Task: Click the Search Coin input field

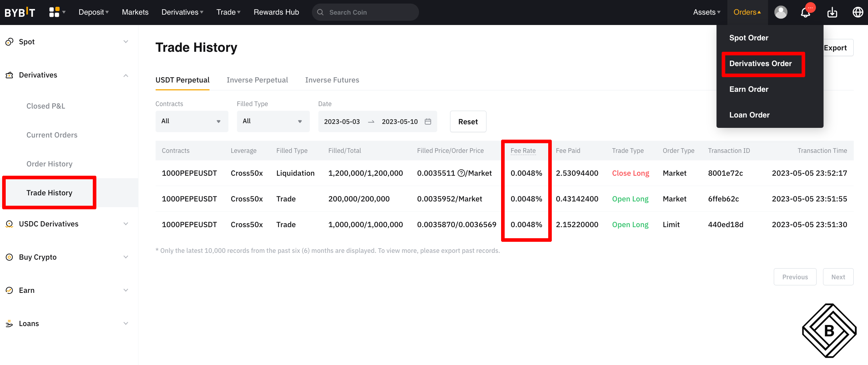Action: [x=365, y=12]
